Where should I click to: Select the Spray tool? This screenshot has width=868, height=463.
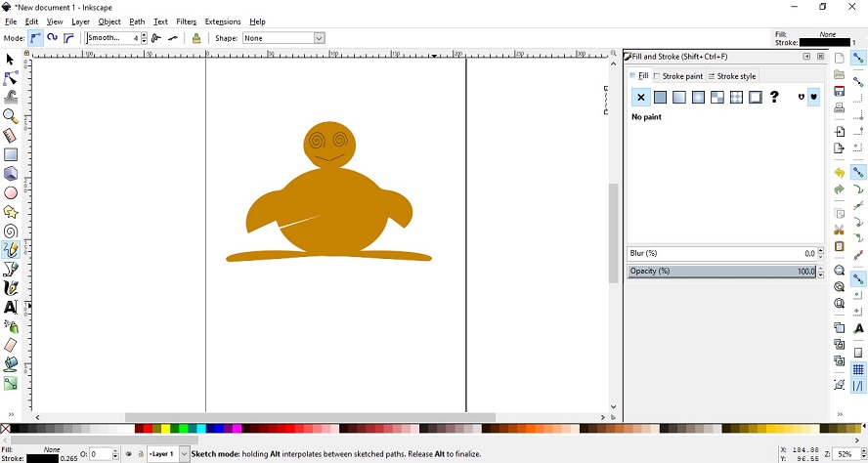(11, 326)
